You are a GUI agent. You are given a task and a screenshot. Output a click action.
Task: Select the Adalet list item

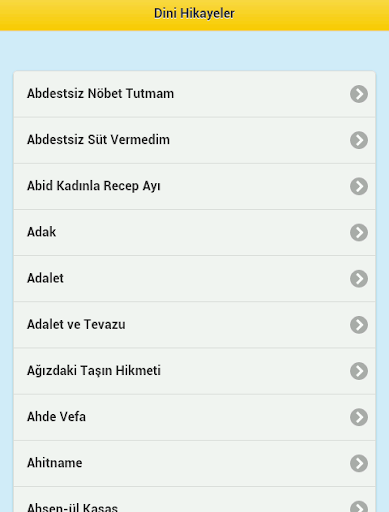tap(194, 279)
